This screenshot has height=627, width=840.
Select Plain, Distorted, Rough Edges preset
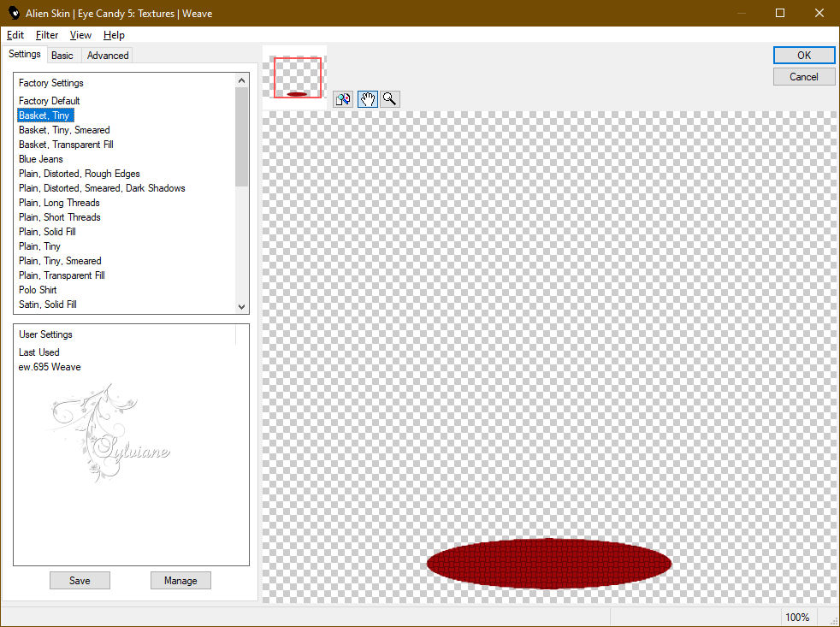(80, 173)
